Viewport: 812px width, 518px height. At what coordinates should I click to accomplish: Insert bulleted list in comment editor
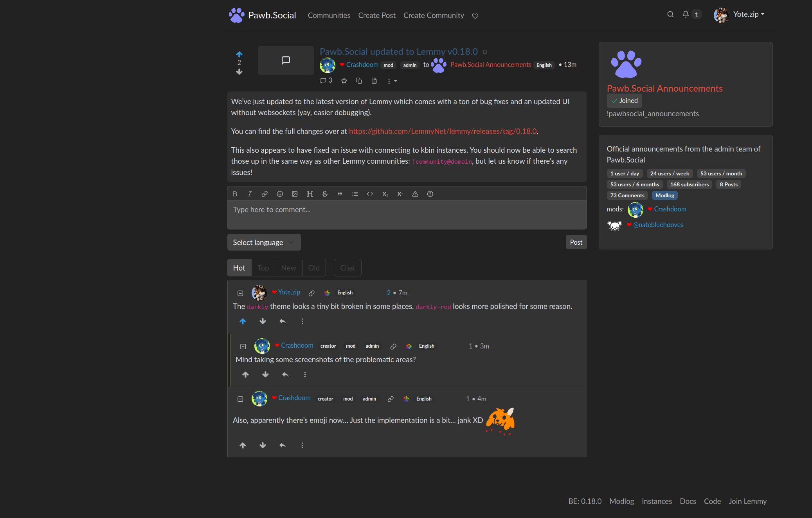(355, 194)
